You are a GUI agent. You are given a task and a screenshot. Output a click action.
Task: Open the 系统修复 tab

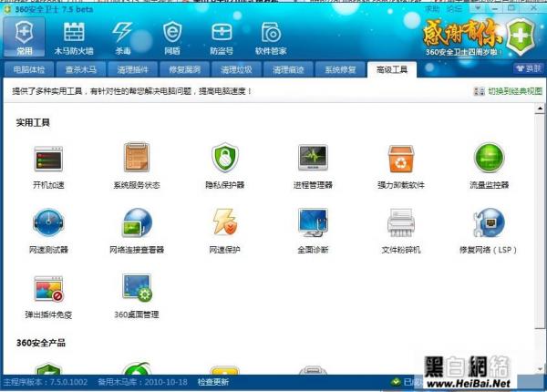click(x=340, y=69)
